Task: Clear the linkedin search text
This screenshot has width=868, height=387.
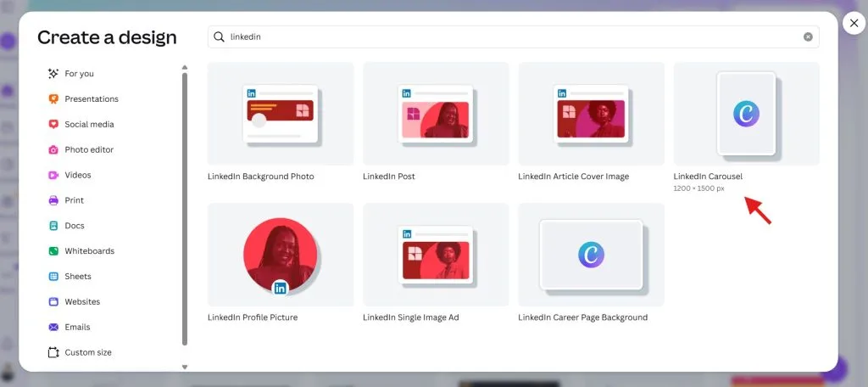Action: [x=808, y=36]
